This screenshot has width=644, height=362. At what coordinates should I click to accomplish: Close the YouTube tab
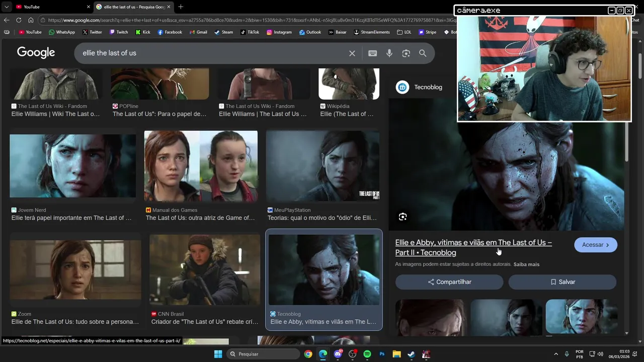(x=89, y=7)
